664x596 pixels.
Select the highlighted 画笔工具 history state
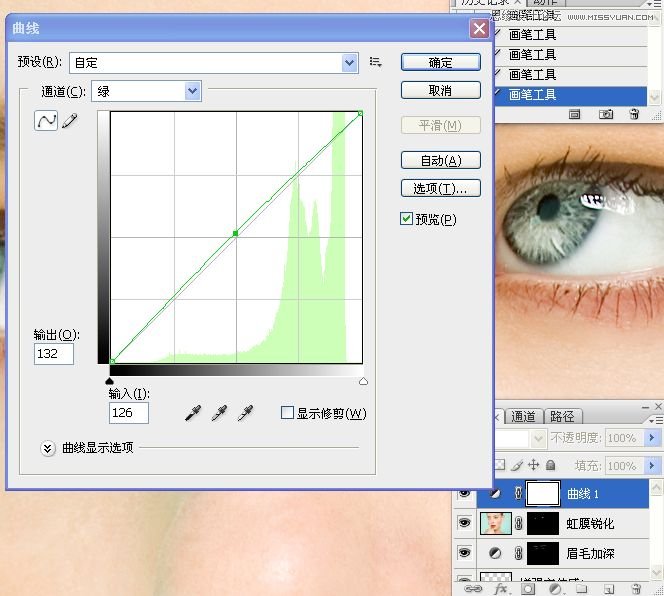click(571, 95)
